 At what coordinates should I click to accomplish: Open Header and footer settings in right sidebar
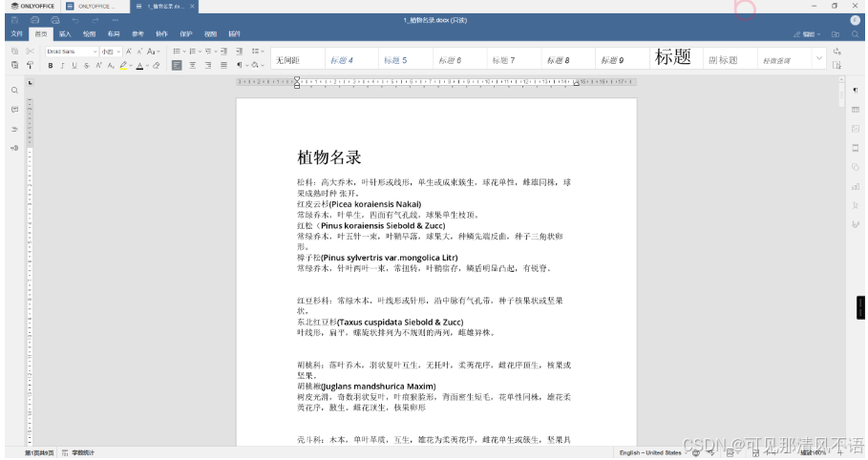pyautogui.click(x=856, y=148)
